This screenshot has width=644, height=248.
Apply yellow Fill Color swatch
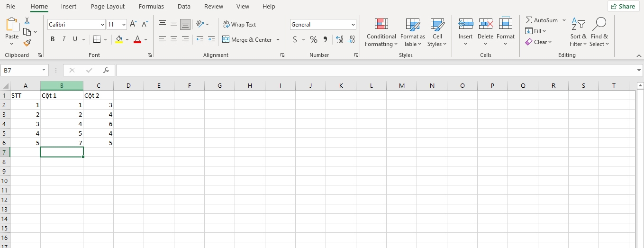[x=119, y=39]
